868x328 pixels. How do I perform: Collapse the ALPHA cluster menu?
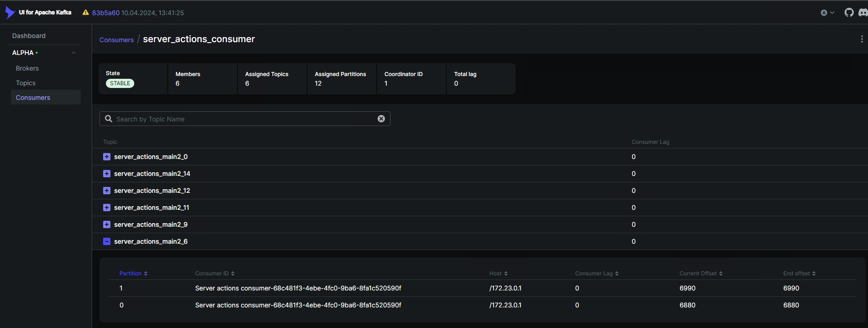[x=73, y=53]
